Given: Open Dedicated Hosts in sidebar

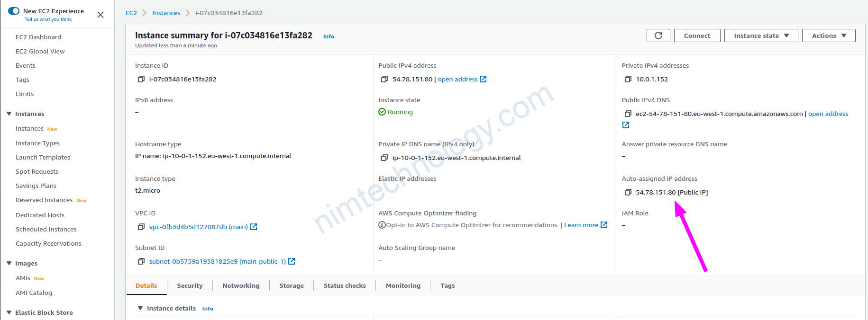Looking at the screenshot, I should click(x=40, y=215).
